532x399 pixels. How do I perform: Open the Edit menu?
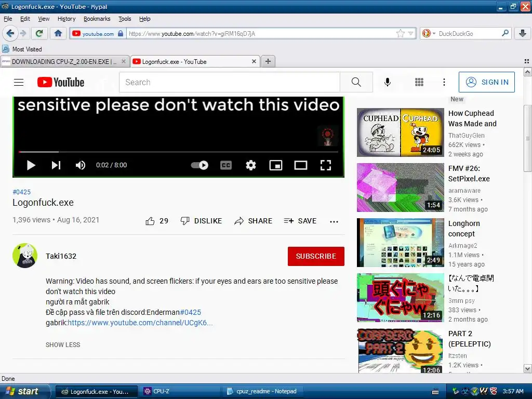tap(25, 19)
